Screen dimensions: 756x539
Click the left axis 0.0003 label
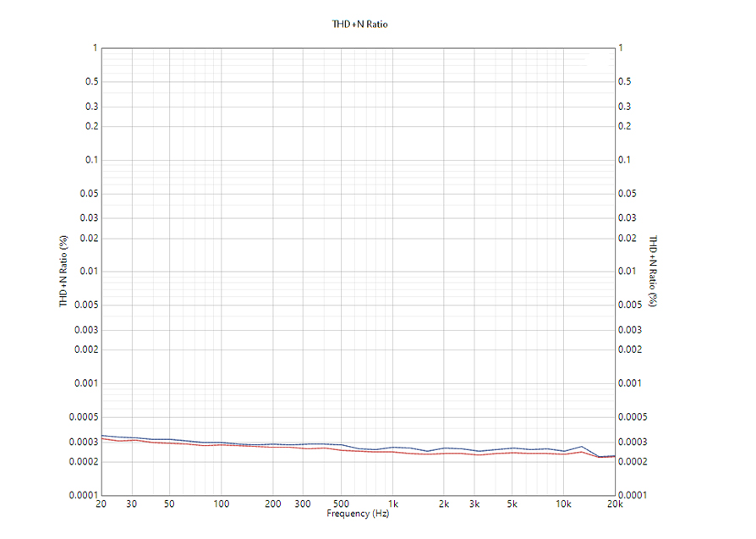(84, 442)
